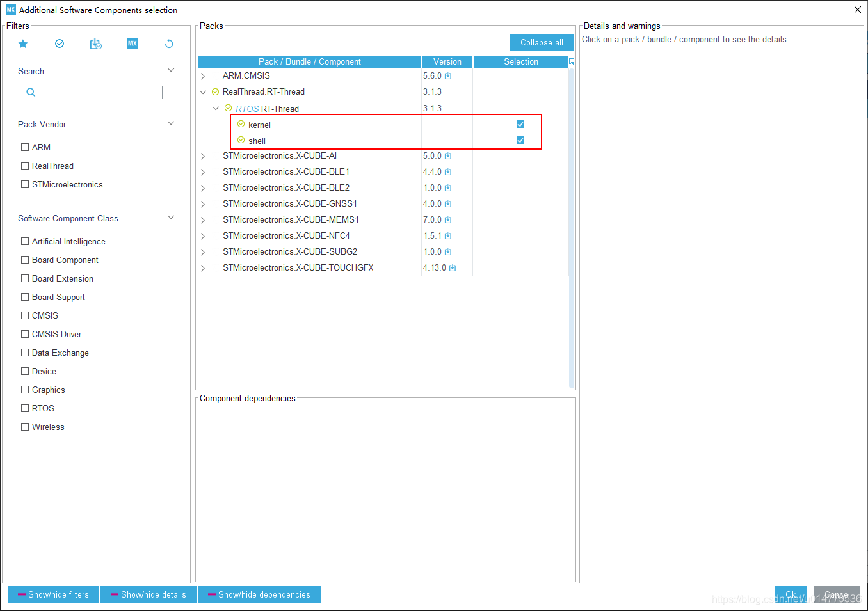868x611 pixels.
Task: Expand the STMicroelectronics.X-CUBE-BLE1 pack
Action: pos(203,172)
